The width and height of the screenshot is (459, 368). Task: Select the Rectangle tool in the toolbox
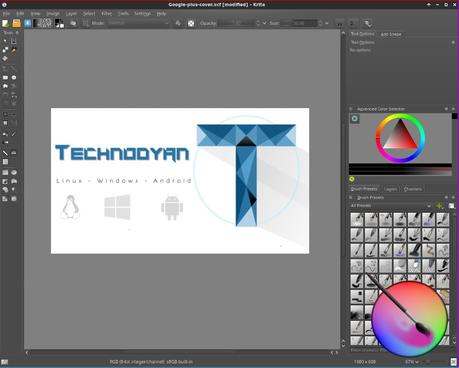point(5,77)
